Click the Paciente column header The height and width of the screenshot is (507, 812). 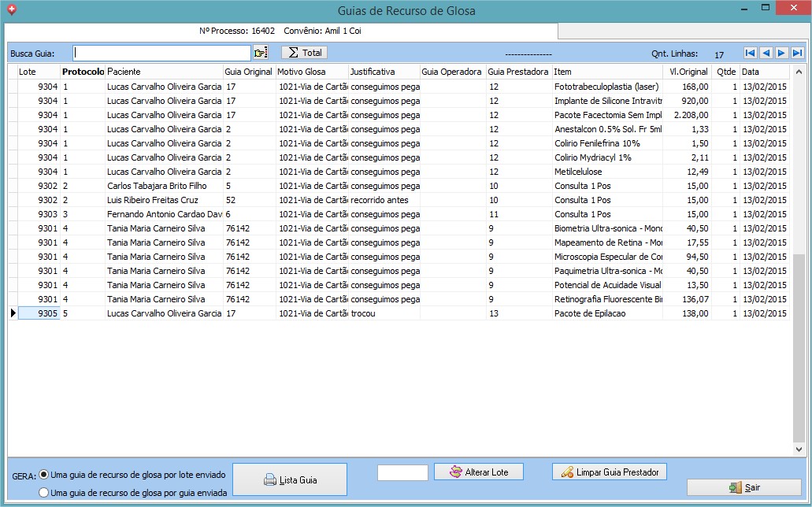tap(164, 72)
